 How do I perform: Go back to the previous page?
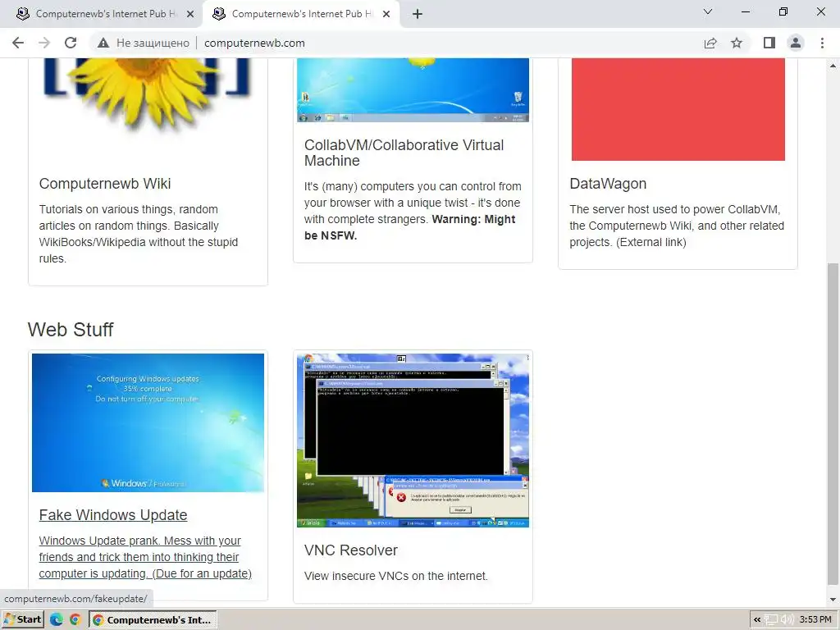pyautogui.click(x=18, y=43)
